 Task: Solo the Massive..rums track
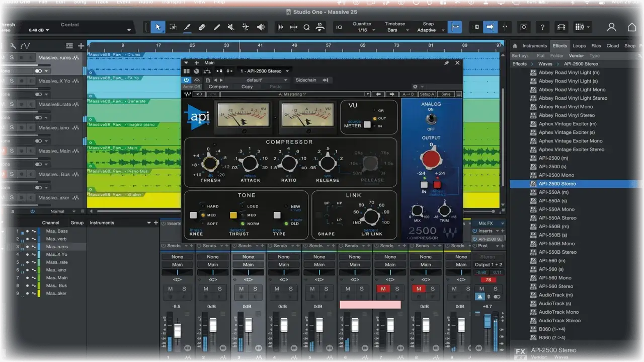12,58
